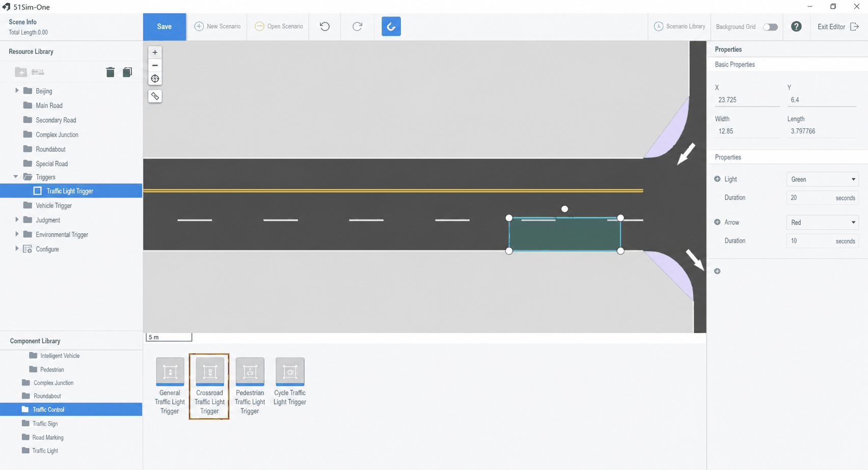Open the Light color dropdown showing Green
The height and width of the screenshot is (470, 868).
(x=823, y=179)
